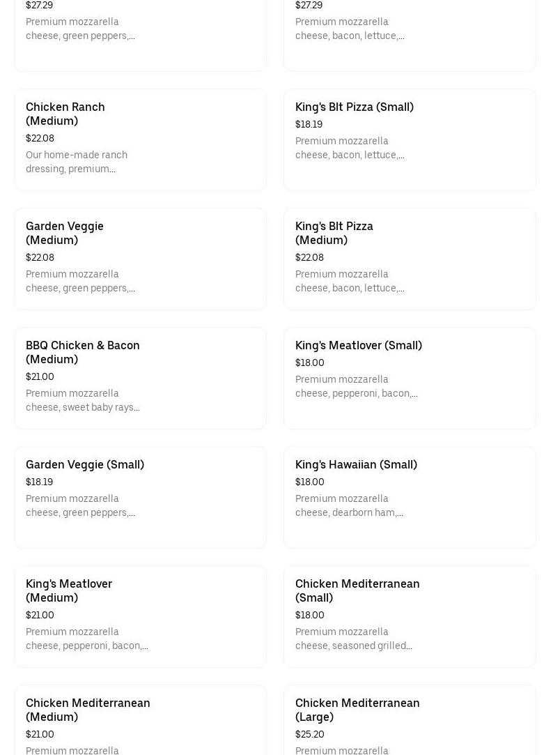Select Chicken Mediterranean (Small) card
The height and width of the screenshot is (755, 560).
[410, 616]
